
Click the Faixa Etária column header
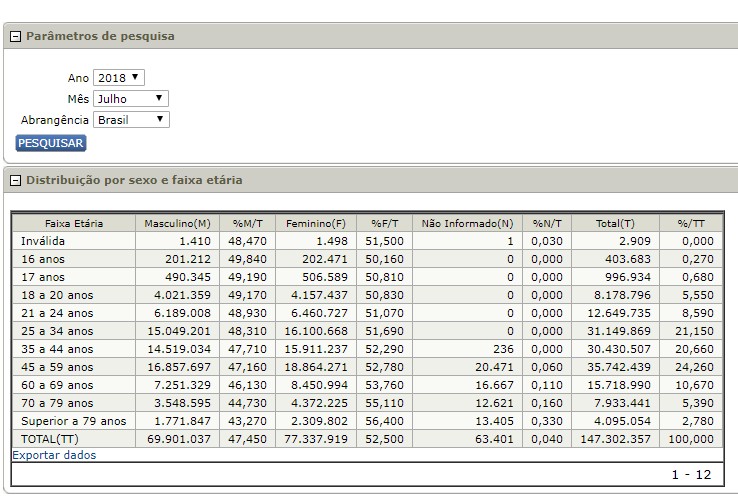(x=74, y=223)
